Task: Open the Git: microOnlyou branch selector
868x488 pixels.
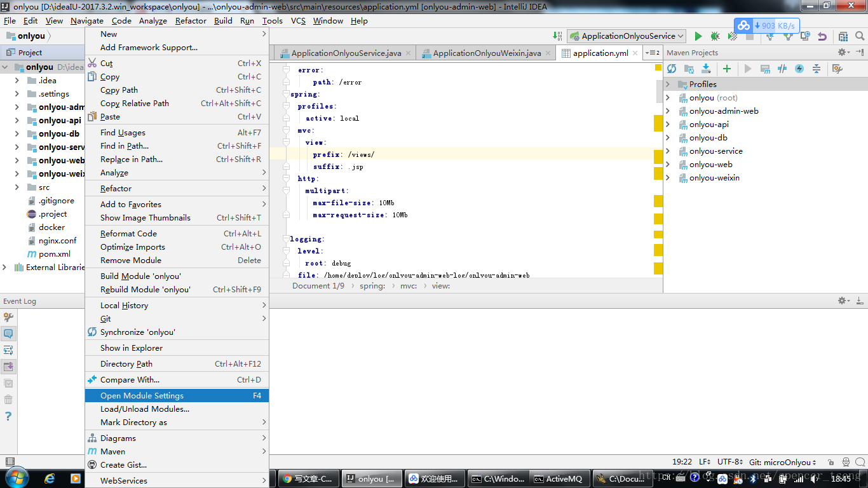Action: 783,462
